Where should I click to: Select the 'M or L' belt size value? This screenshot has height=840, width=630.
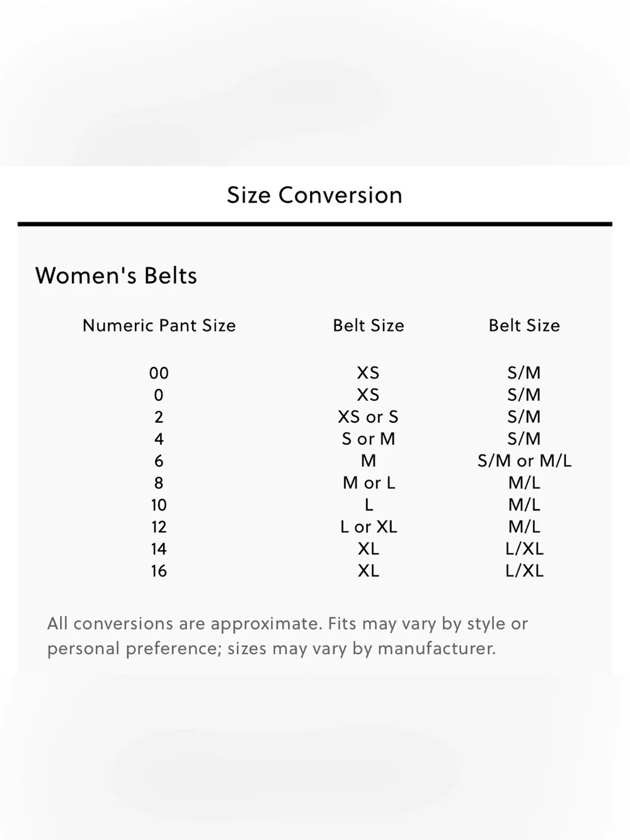tap(369, 483)
